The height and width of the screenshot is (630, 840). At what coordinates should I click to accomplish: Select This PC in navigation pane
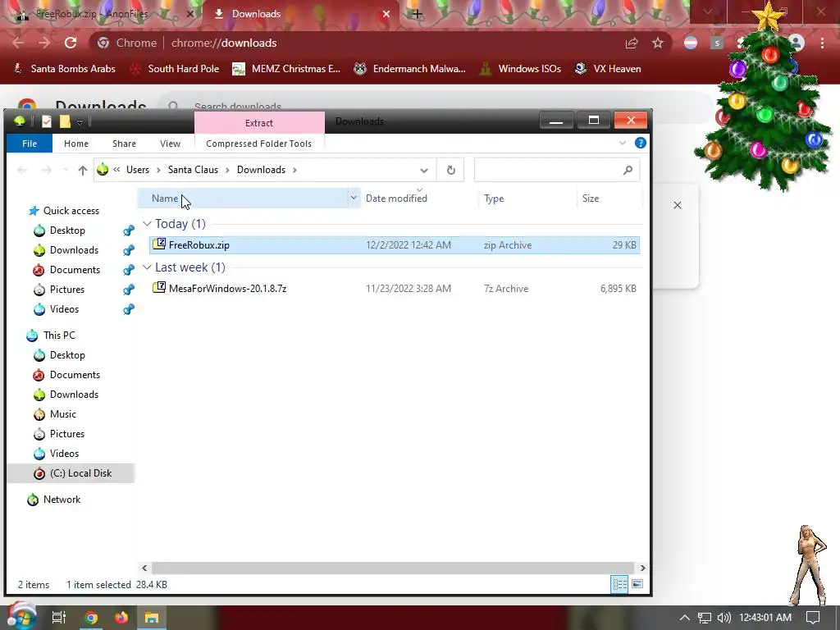[x=59, y=336]
